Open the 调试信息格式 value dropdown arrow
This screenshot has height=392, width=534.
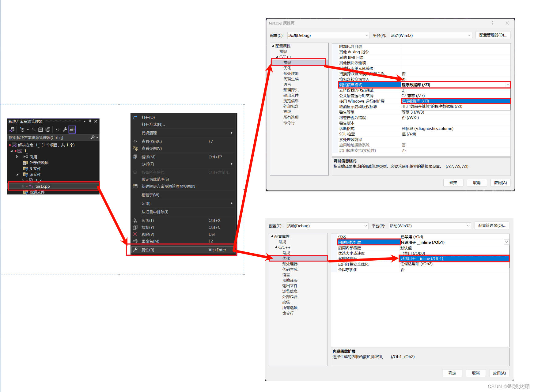point(507,85)
